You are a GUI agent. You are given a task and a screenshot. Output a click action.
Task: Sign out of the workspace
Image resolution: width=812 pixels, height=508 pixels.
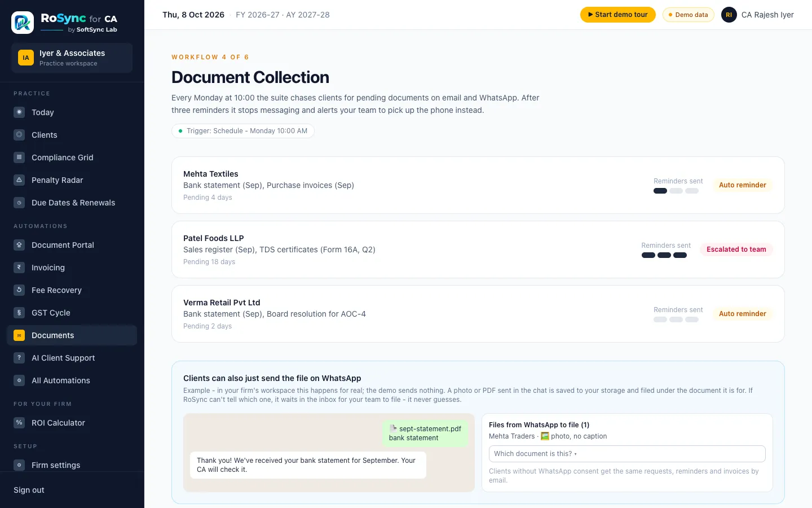pos(29,490)
